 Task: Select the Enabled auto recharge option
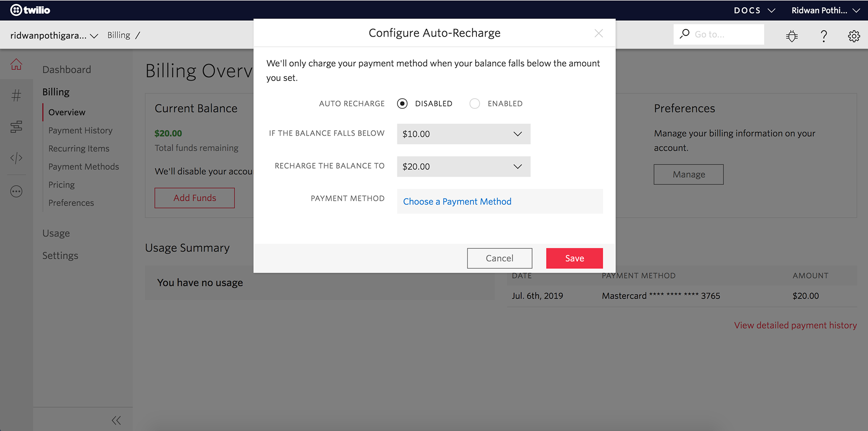point(475,104)
